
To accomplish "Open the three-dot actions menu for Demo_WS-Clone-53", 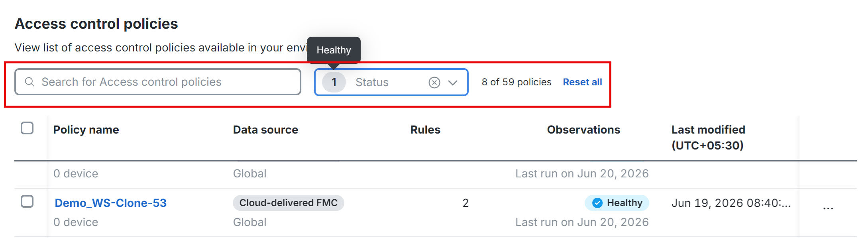I will point(828,208).
